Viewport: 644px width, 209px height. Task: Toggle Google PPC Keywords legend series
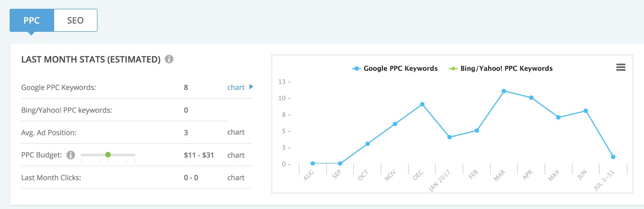[395, 68]
